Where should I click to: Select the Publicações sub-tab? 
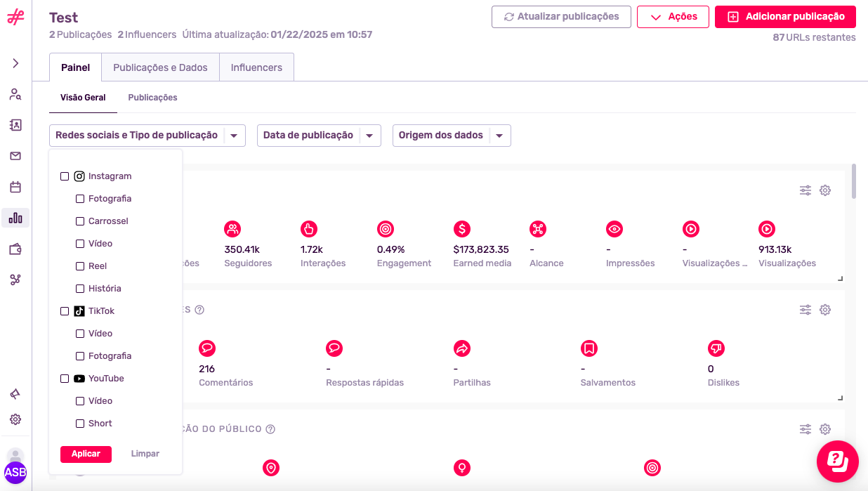[152, 98]
